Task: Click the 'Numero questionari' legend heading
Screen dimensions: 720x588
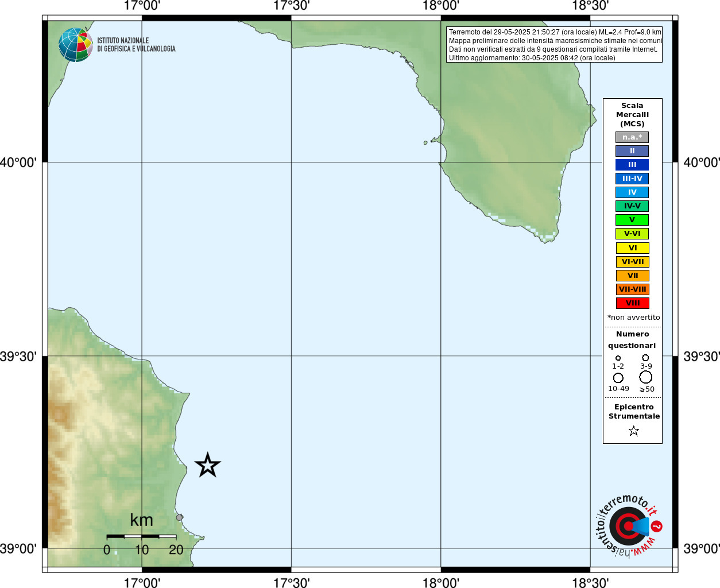Action: 632,340
